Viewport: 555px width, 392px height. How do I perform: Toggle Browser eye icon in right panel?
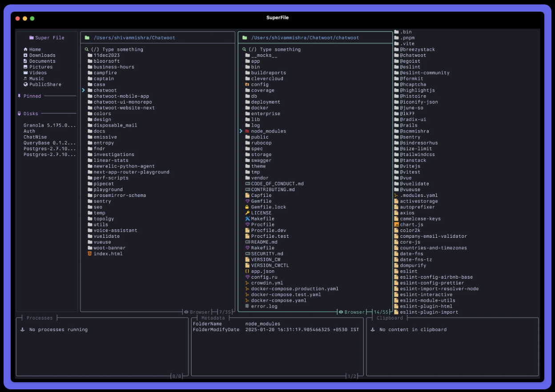point(341,312)
